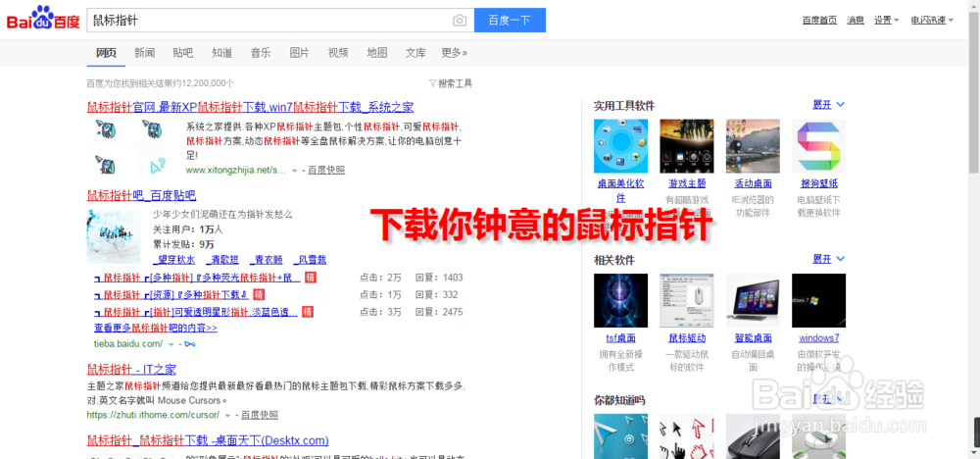Expand the arrow beside www.xitongzhijia.net URL

click(294, 170)
